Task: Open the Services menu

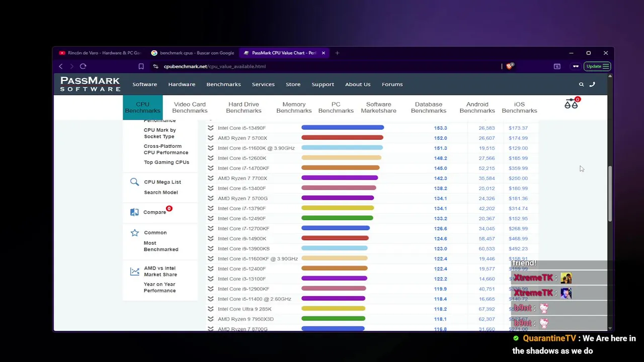Action: [x=263, y=84]
